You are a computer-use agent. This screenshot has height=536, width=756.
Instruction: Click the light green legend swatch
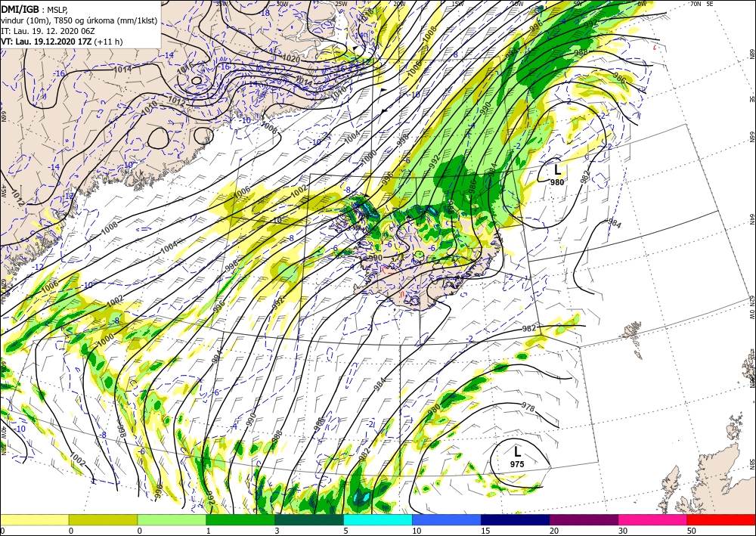click(172, 519)
